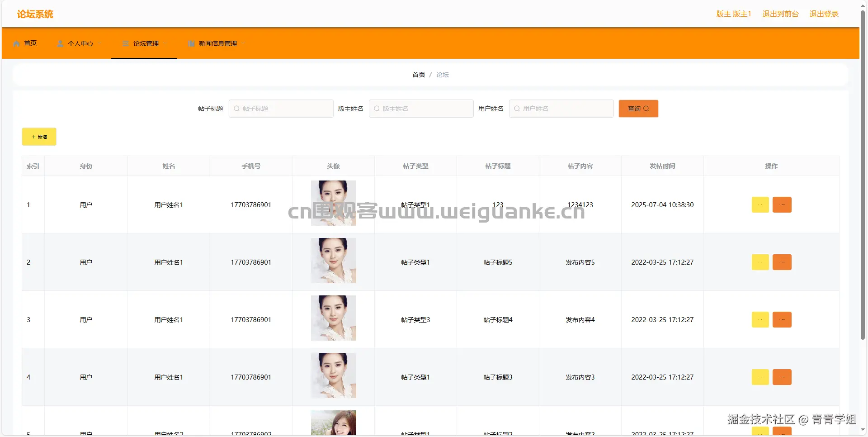This screenshot has width=868, height=437.
Task: Click the orange action button for 帖子标题3
Action: [x=782, y=377]
